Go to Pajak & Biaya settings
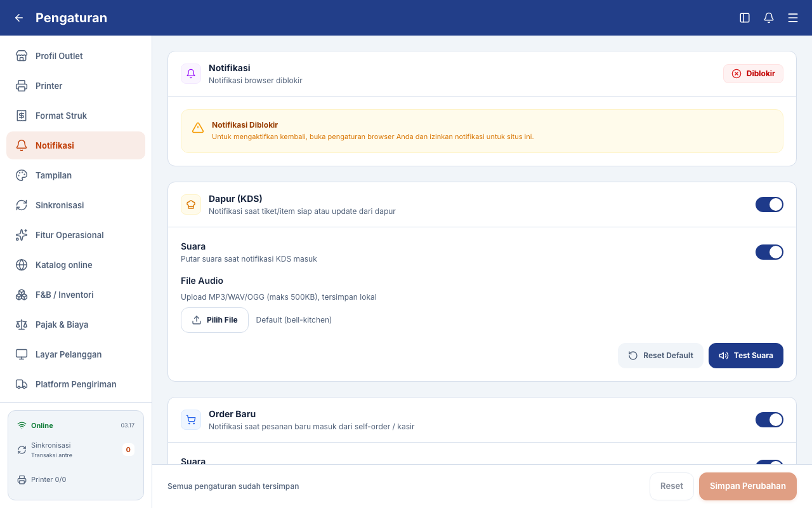The width and height of the screenshot is (812, 508). (x=76, y=324)
